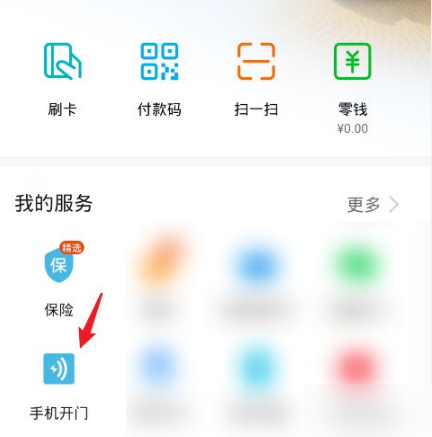Select the 扫一扫 text label

[x=256, y=109]
